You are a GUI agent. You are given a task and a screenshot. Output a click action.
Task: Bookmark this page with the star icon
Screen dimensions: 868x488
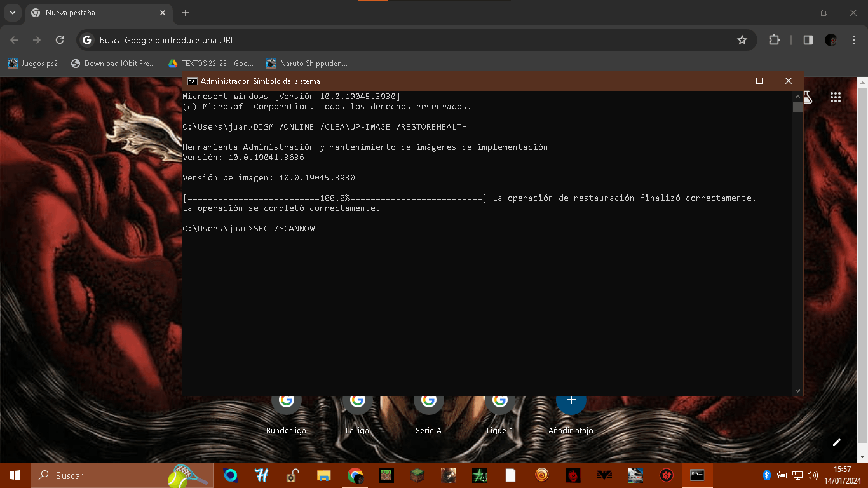[742, 40]
